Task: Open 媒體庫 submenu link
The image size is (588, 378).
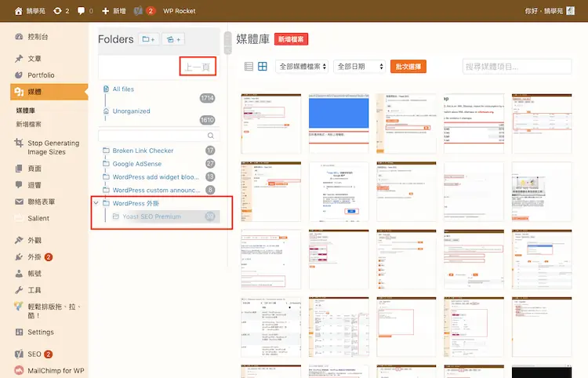Action: [x=26, y=111]
